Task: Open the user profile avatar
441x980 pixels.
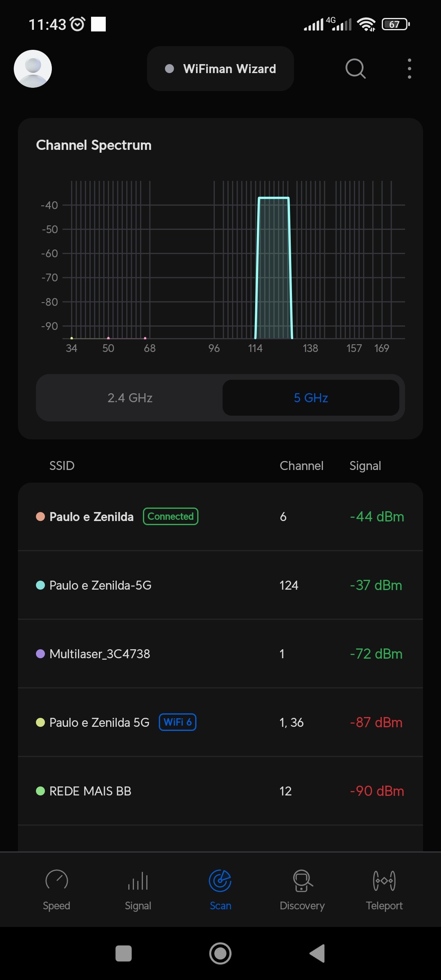Action: pyautogui.click(x=33, y=69)
